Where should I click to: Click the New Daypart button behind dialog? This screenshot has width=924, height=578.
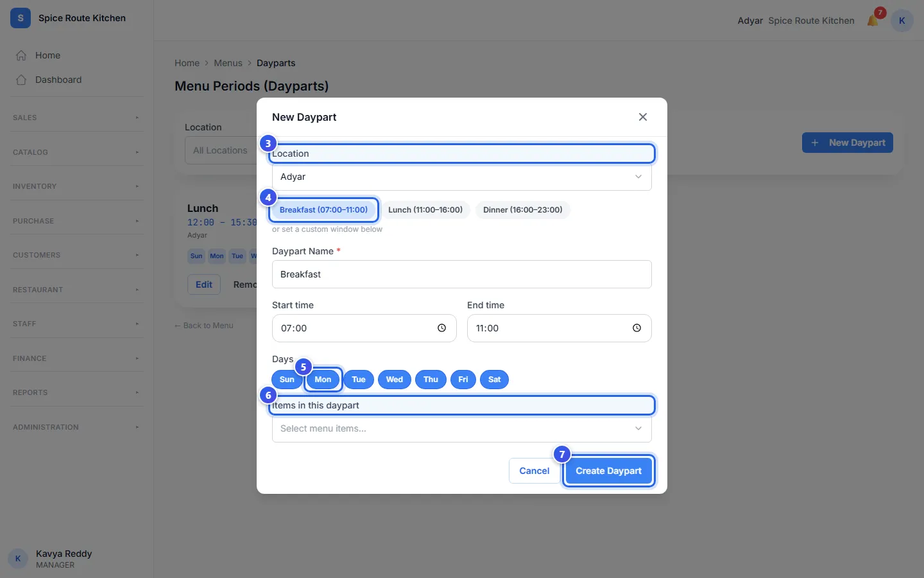click(x=848, y=143)
